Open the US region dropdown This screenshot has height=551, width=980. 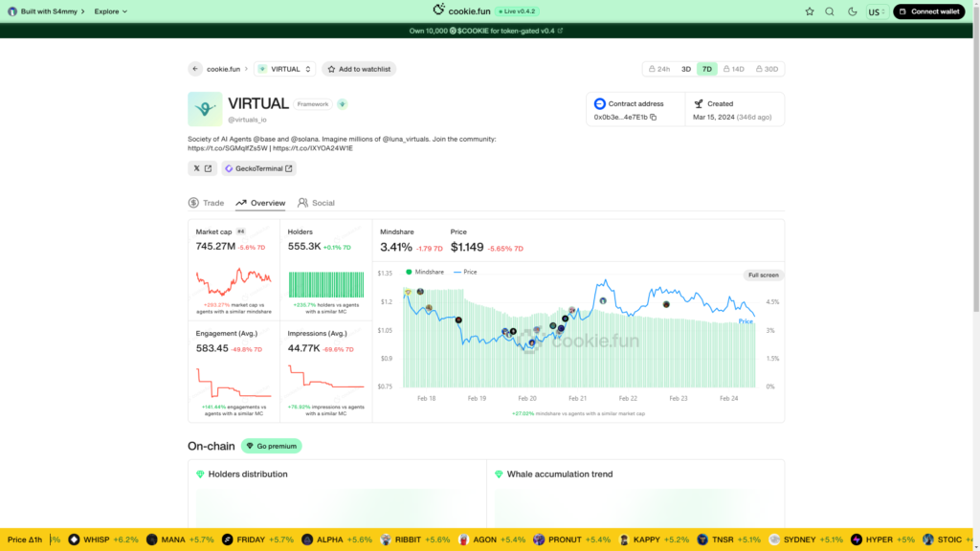coord(876,11)
